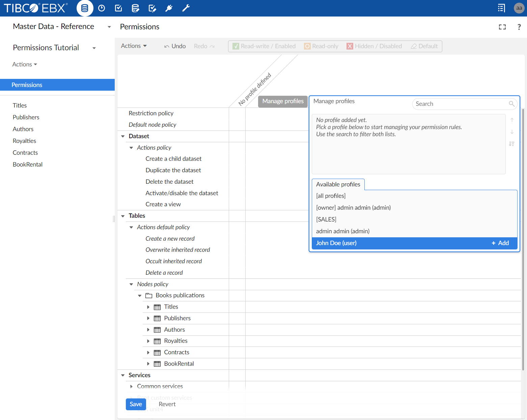Click the aa user avatar
527x420 pixels.
(x=519, y=8)
